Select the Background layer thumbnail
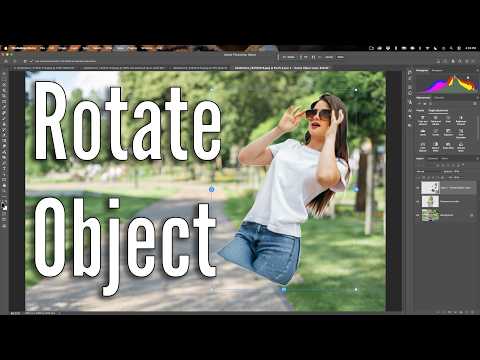The image size is (480, 360). point(430,215)
